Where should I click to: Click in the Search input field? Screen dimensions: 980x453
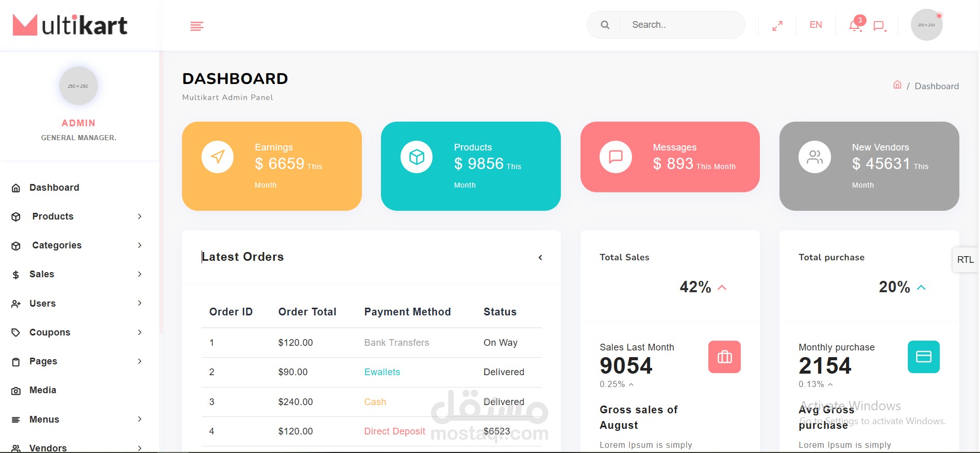tap(682, 25)
